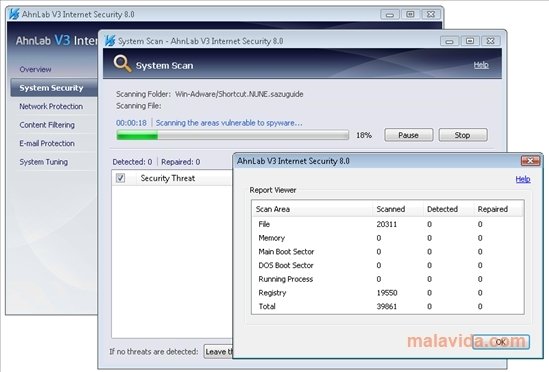Screen dimensions: 549x372
Task: Toggle the Security Threat header checkbox
Action: click(x=120, y=178)
